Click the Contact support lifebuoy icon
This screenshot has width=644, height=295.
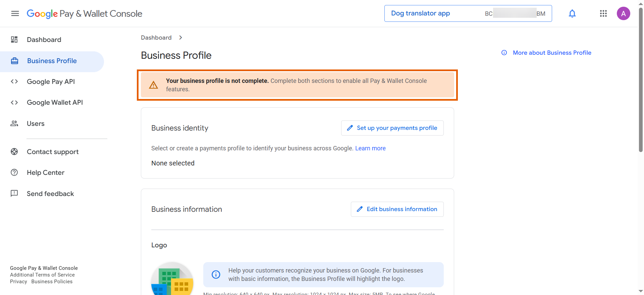click(x=14, y=152)
